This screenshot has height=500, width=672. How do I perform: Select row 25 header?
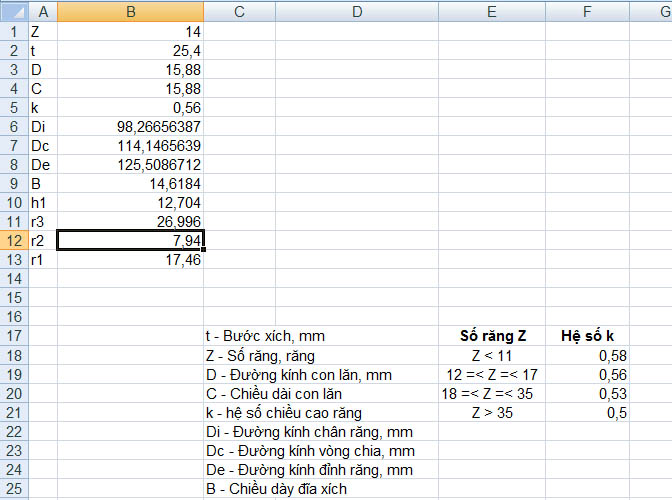pyautogui.click(x=14, y=488)
